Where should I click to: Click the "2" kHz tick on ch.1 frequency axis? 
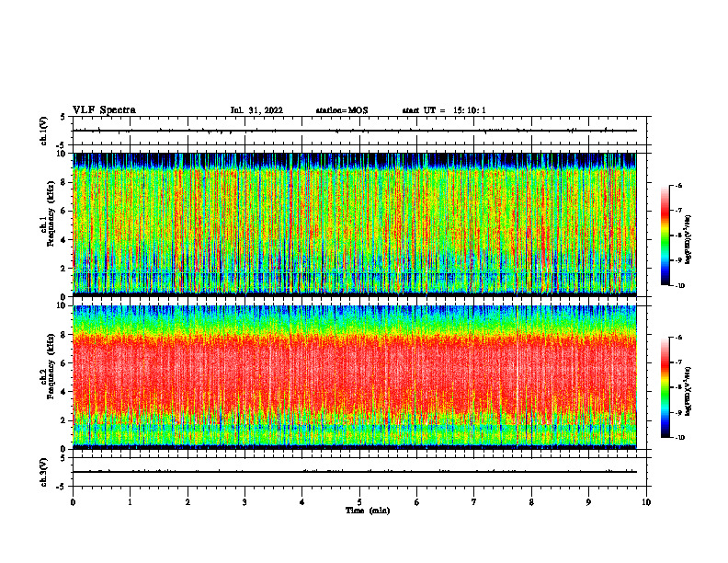click(x=64, y=268)
